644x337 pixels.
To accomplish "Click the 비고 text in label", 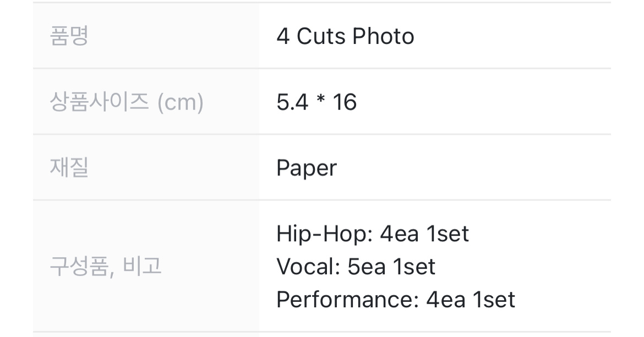I will pos(142,266).
